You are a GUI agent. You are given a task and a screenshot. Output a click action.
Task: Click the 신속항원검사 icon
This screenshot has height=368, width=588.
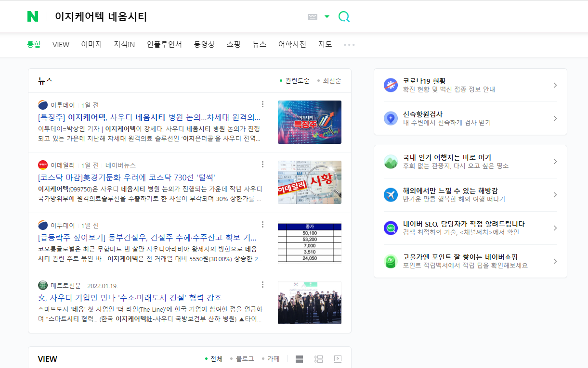391,118
